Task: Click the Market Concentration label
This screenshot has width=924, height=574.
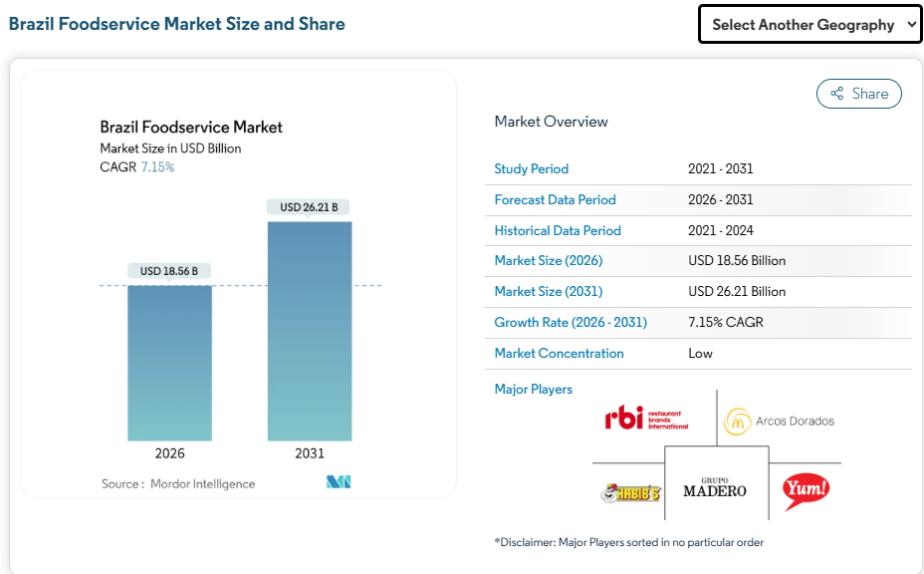Action: coord(559,354)
